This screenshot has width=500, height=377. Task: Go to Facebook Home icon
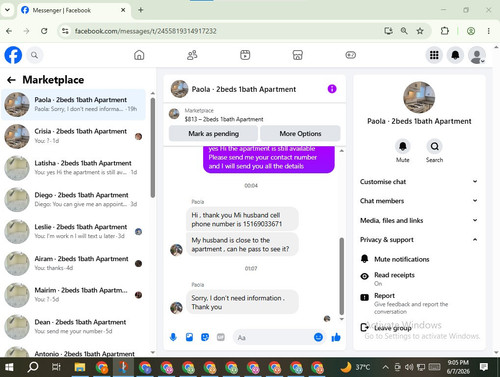click(139, 55)
